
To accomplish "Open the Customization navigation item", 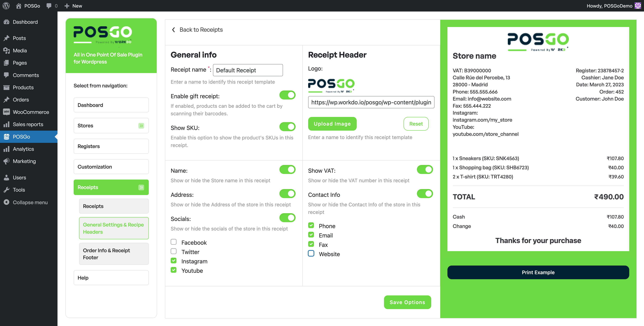I will (x=111, y=166).
